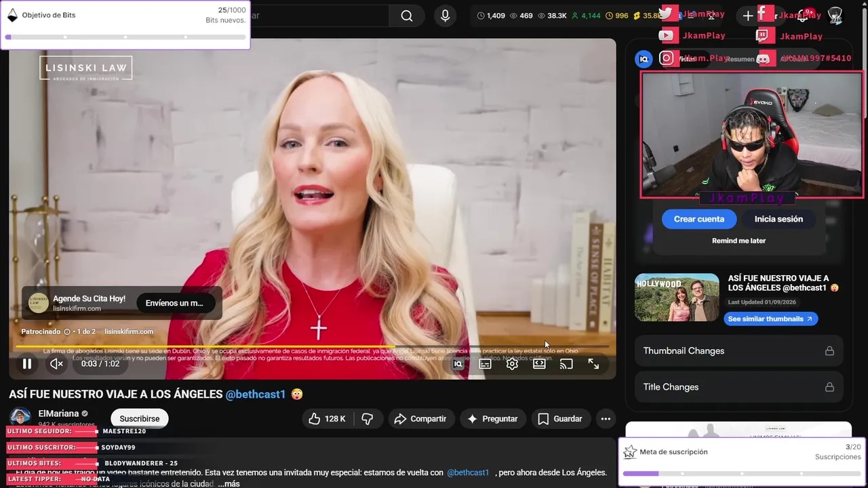Open @bethcast1 mention in the description
The image size is (868, 488).
[x=468, y=472]
